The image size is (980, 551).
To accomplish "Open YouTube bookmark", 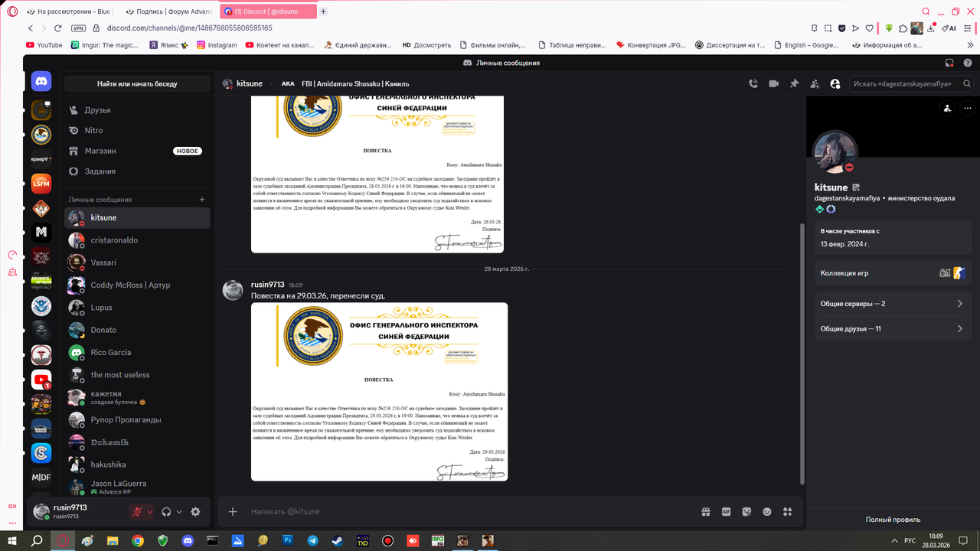I will [44, 45].
